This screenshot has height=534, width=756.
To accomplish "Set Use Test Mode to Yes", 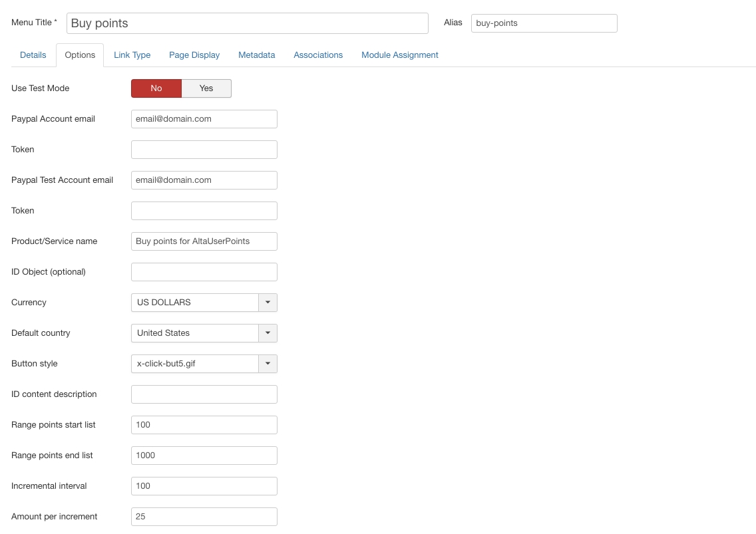I will pos(206,88).
